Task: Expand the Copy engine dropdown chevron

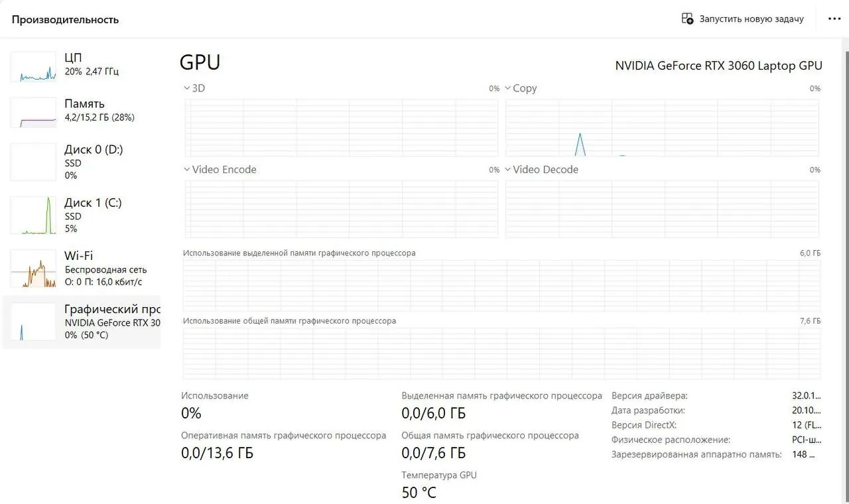Action: coord(507,88)
